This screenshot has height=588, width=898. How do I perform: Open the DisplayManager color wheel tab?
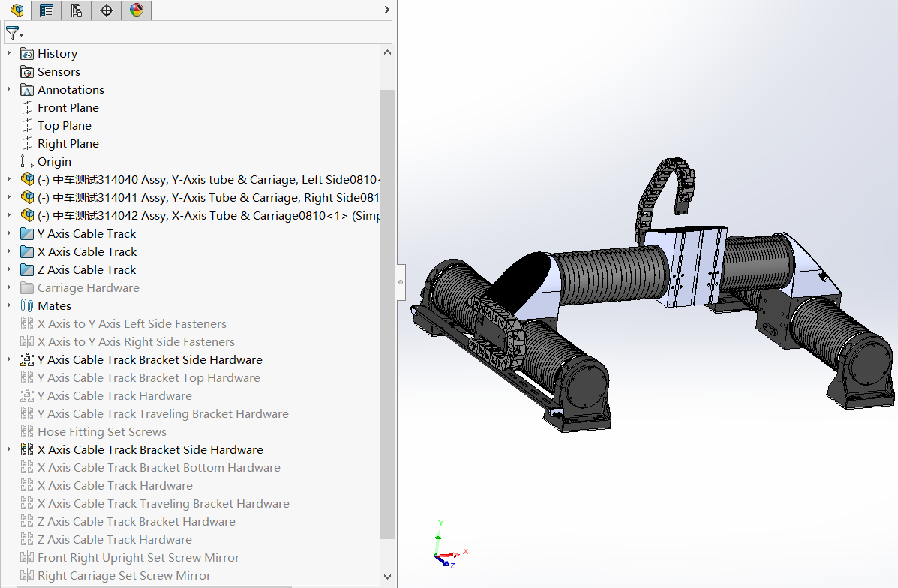136,10
